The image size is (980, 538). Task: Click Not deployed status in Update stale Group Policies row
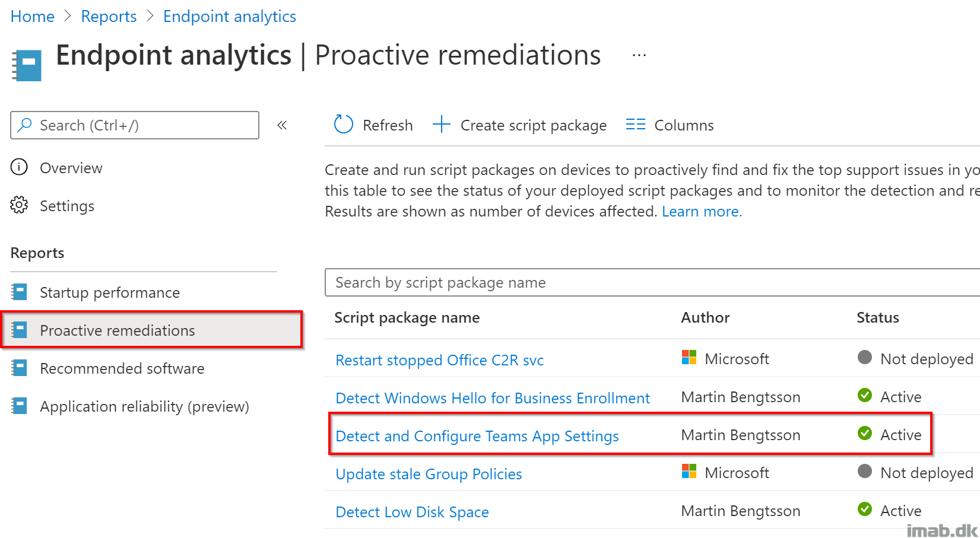(927, 473)
